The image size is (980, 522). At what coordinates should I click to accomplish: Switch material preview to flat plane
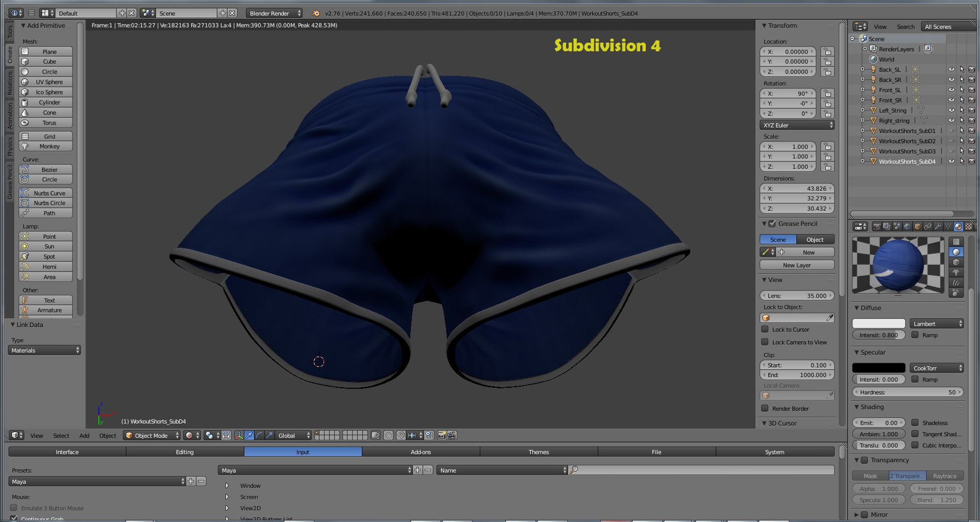coord(956,242)
